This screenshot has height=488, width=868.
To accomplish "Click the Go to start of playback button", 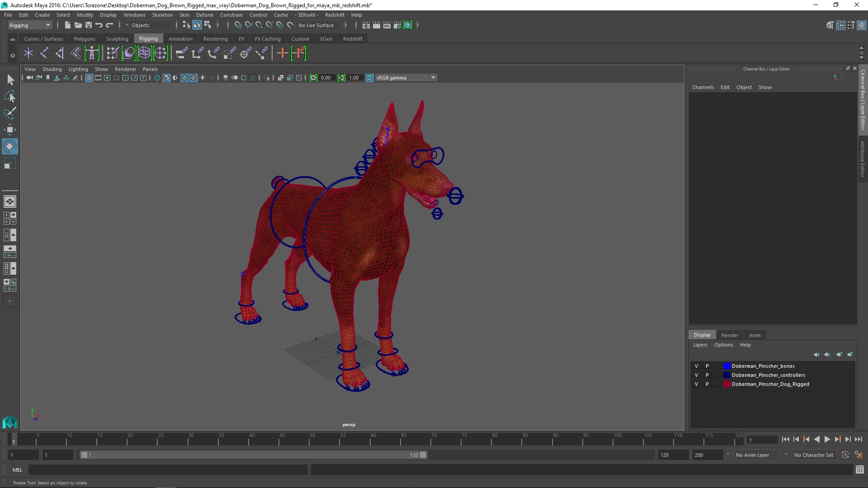I will pos(785,439).
